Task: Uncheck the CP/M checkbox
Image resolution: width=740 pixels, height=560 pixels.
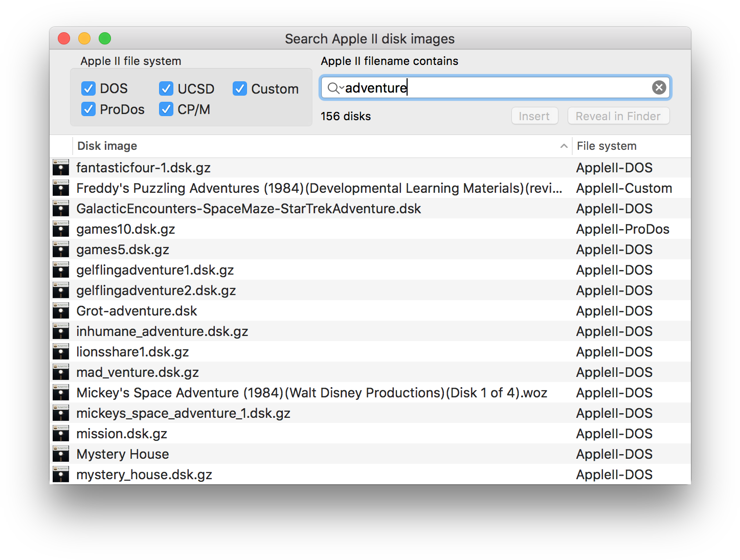Action: 166,109
